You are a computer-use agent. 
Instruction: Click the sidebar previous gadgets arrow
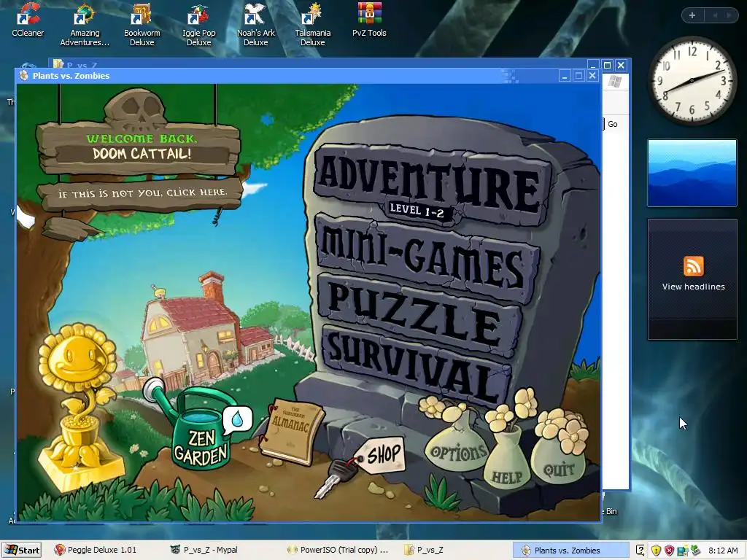point(715,15)
